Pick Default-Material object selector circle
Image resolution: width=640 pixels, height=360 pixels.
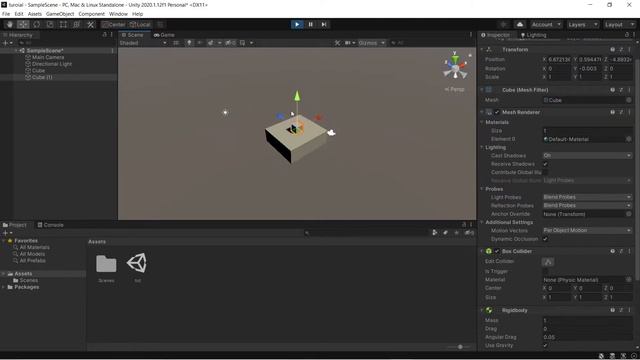pos(629,139)
